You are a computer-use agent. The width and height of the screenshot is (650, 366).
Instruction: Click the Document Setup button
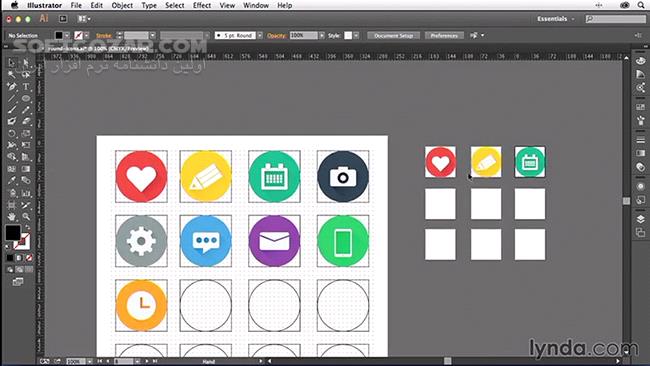pyautogui.click(x=393, y=36)
